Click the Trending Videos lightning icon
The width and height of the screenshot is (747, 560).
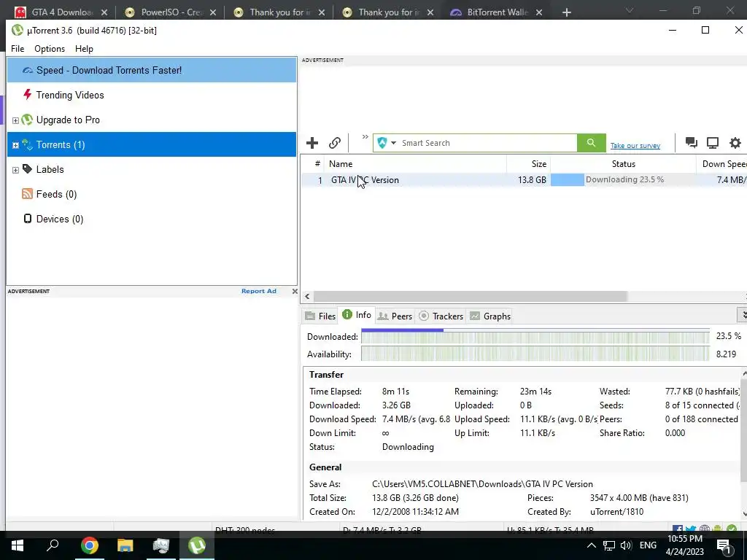tap(28, 95)
